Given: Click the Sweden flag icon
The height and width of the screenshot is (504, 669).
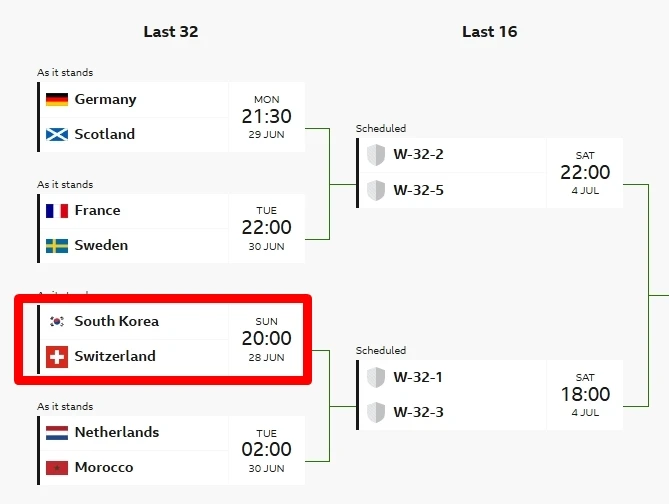Looking at the screenshot, I should point(57,246).
